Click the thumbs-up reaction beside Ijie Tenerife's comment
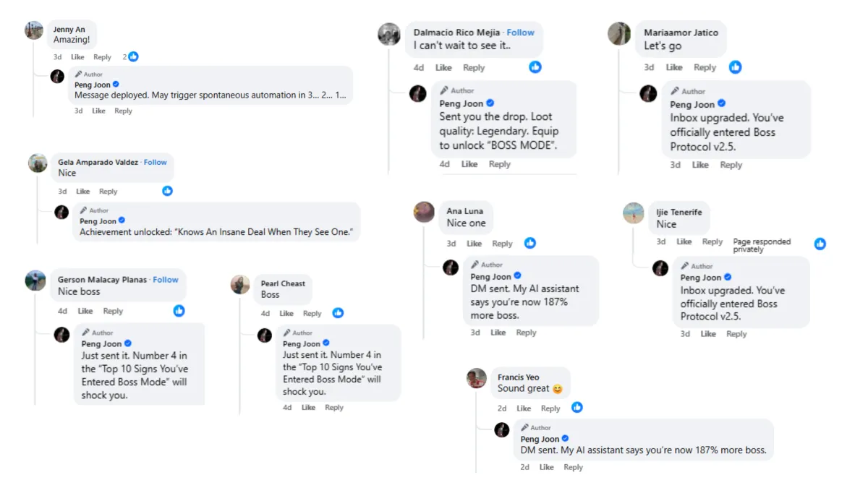Screen dimensions: 868x488 (x=820, y=244)
